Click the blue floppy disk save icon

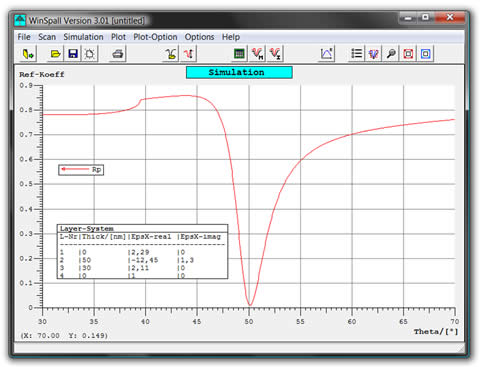73,54
